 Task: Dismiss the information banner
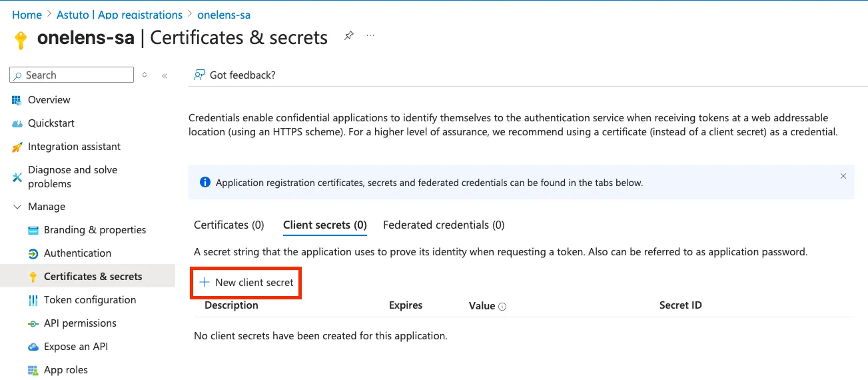843,177
